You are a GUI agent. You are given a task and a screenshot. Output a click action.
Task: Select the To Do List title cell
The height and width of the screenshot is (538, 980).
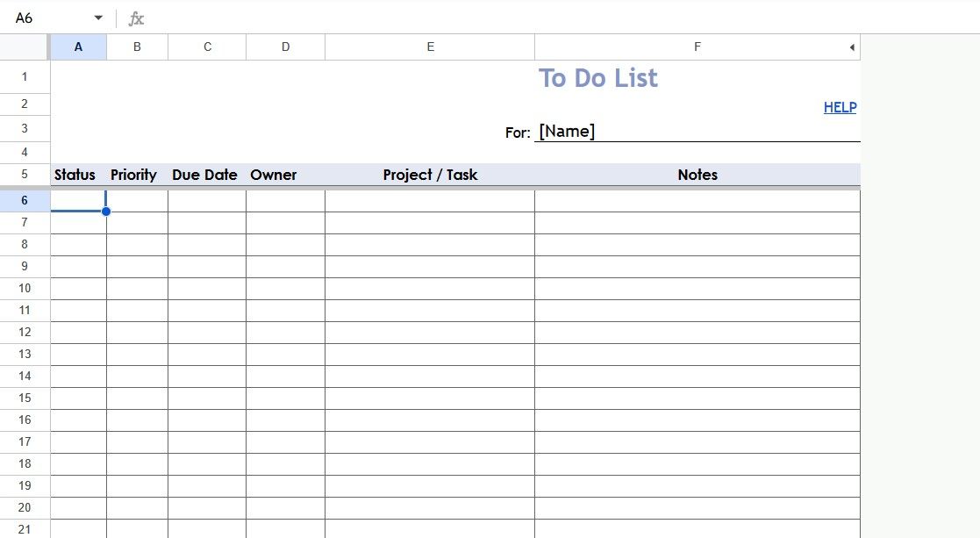597,77
